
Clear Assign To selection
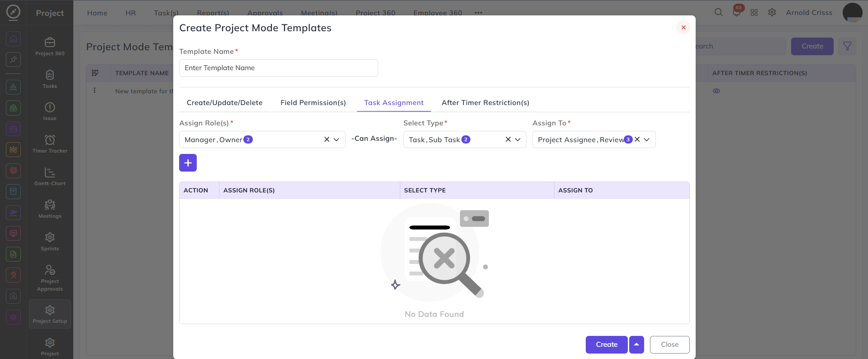pos(637,139)
